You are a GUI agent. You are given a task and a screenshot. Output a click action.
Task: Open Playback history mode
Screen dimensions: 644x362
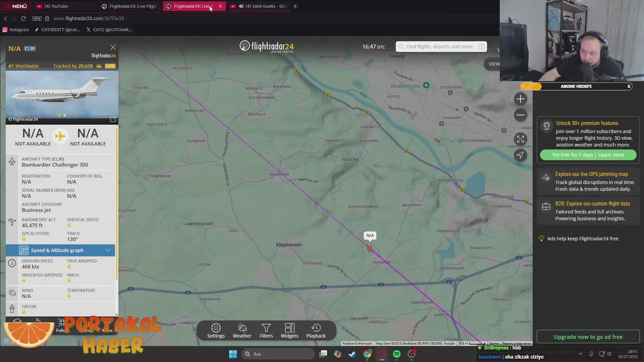[316, 331]
